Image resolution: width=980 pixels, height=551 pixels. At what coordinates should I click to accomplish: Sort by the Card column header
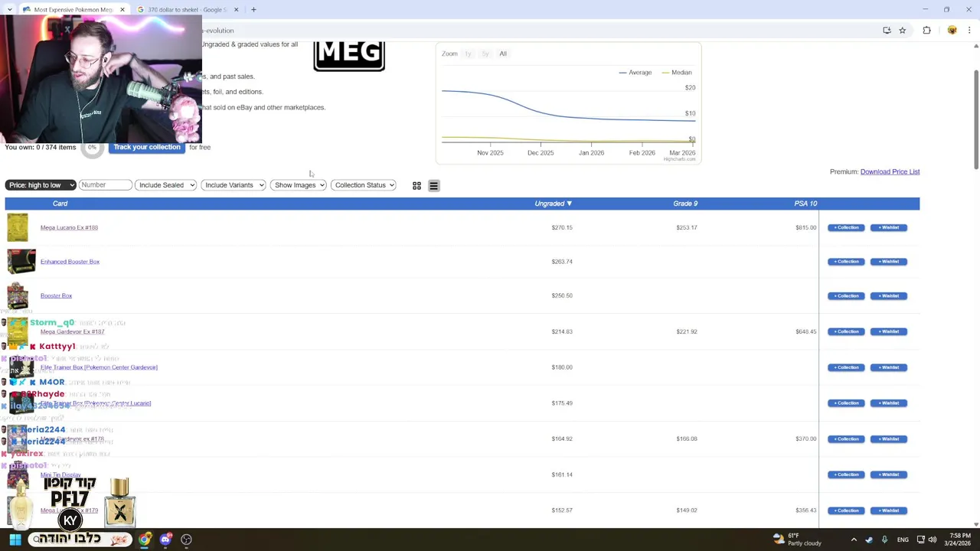(x=60, y=204)
